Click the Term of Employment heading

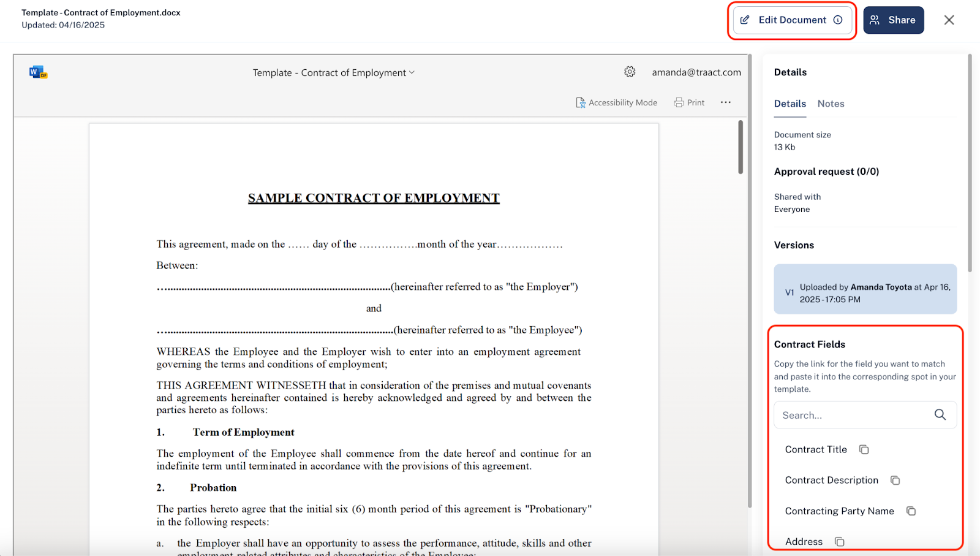244,432
